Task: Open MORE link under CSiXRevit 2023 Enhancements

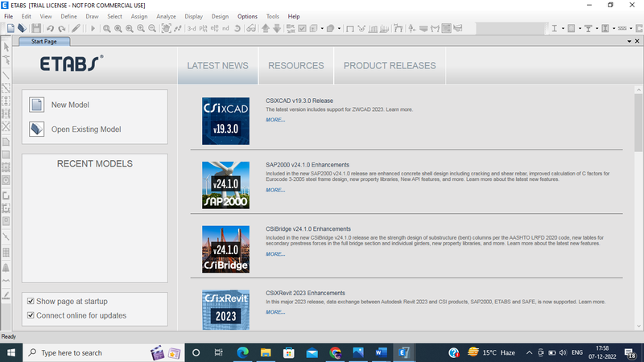Action: click(275, 312)
